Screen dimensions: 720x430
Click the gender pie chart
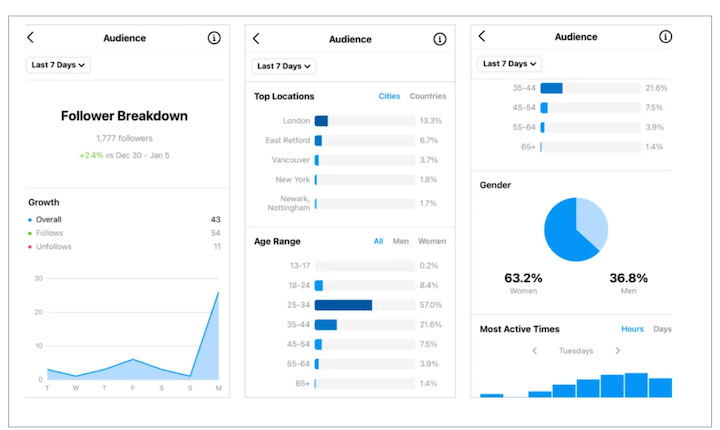[x=575, y=229]
